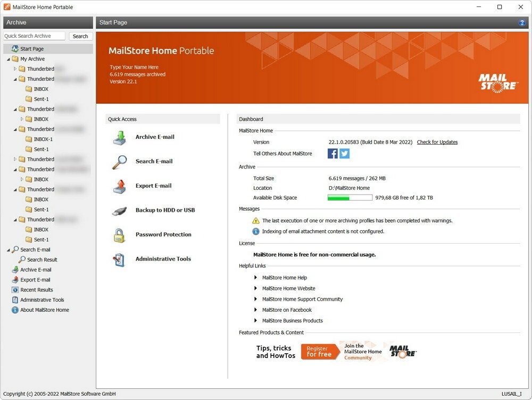The width and height of the screenshot is (532, 400).
Task: Expand the MailStore Home Help link
Action: (257, 277)
